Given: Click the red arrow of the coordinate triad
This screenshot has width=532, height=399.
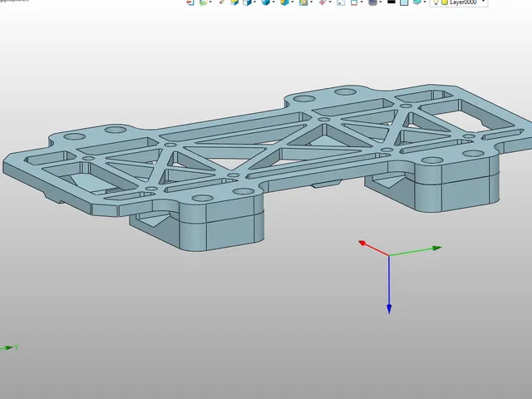Looking at the screenshot, I should (373, 249).
